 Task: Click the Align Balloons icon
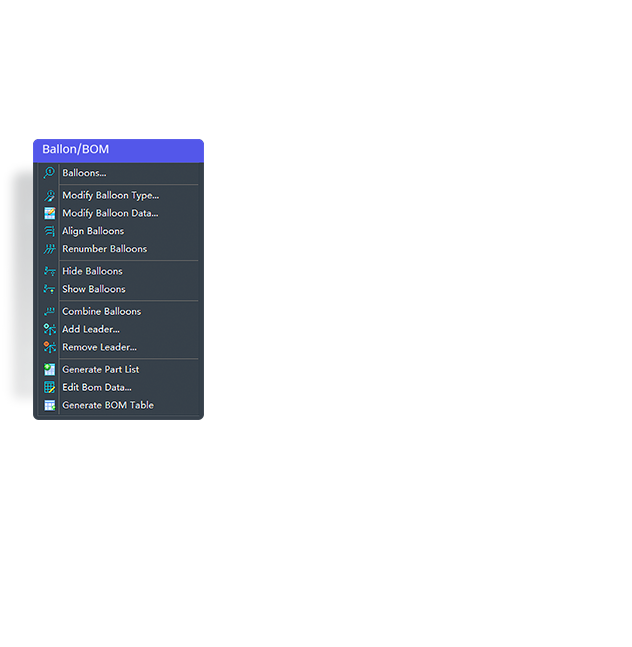(49, 231)
